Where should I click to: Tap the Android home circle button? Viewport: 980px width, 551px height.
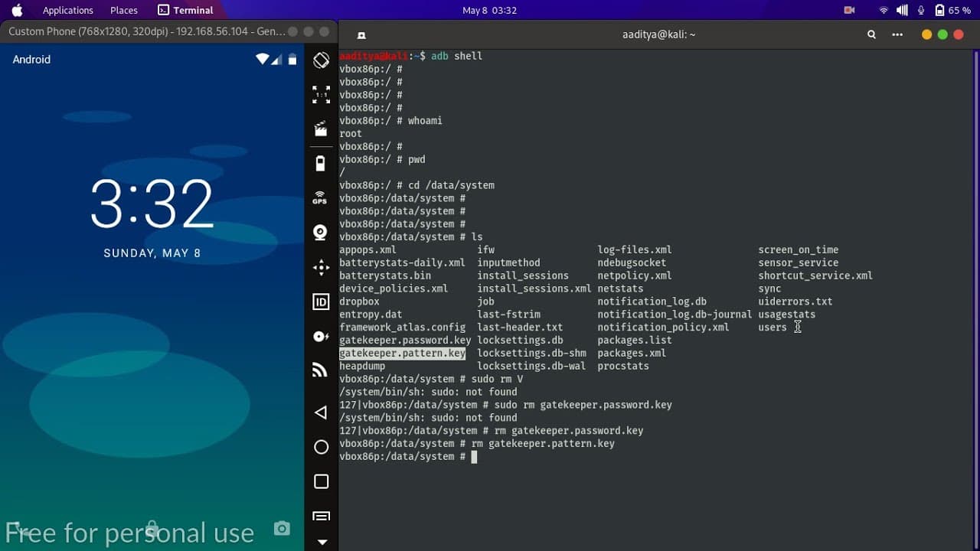click(x=322, y=447)
